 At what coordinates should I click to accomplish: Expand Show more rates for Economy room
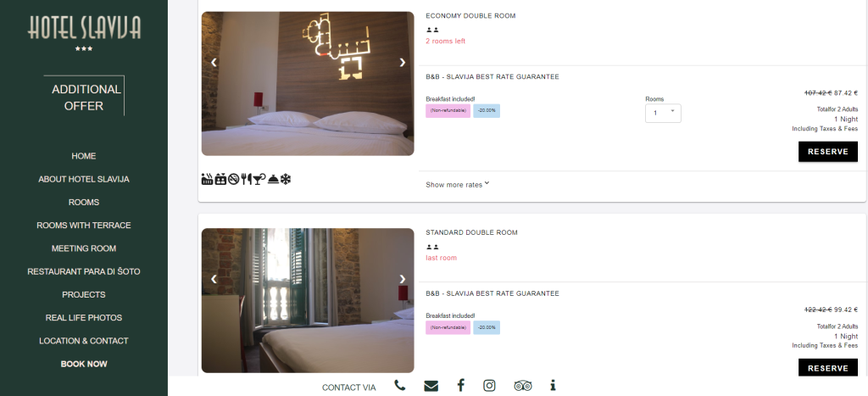click(x=457, y=184)
